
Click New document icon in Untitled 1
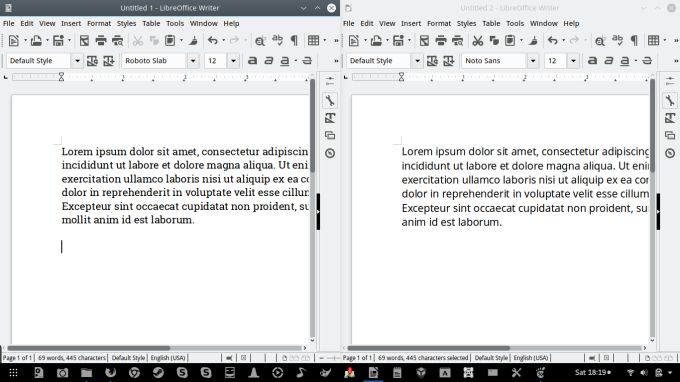[x=13, y=41]
